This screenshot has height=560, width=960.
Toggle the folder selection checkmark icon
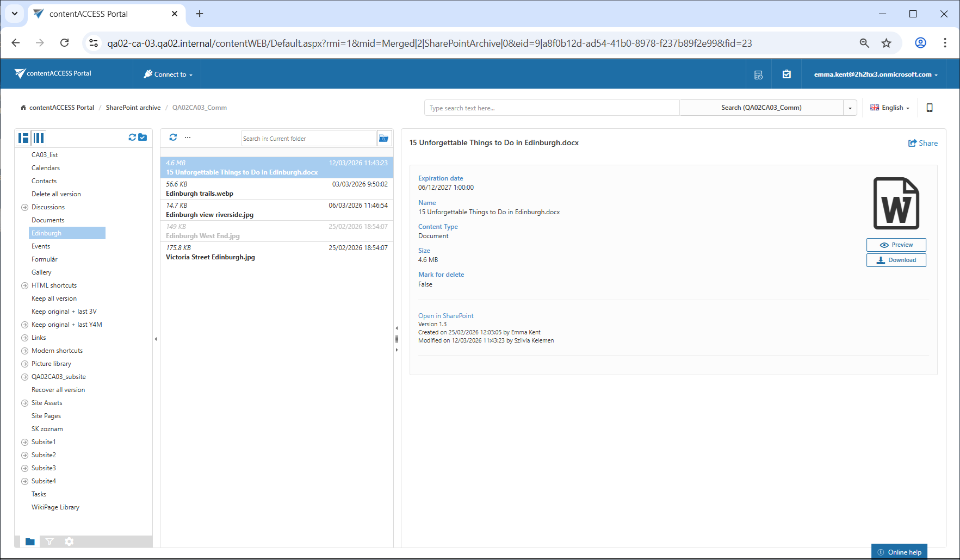point(143,138)
